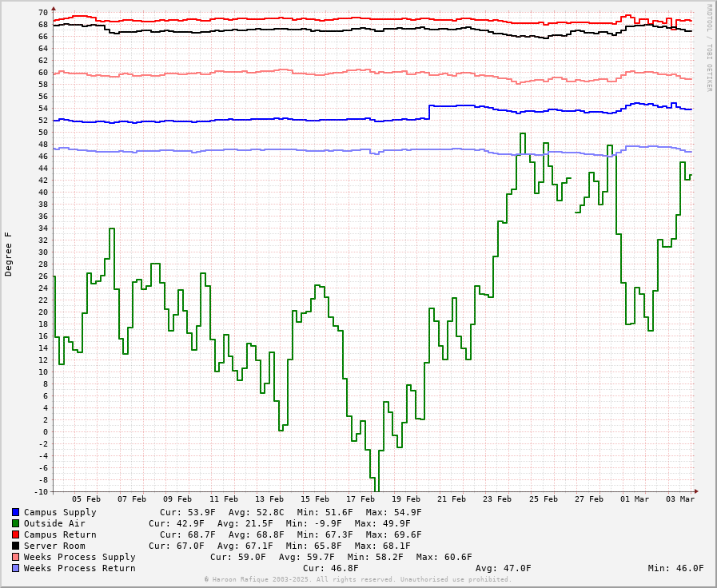
Task: Click the 01 Mar date on x-axis
Action: (635, 499)
